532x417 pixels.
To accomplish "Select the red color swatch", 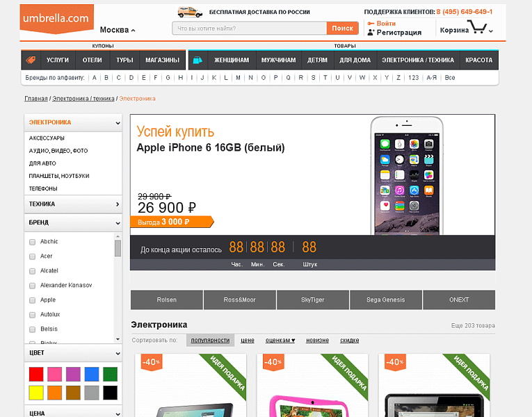I will pos(36,374).
